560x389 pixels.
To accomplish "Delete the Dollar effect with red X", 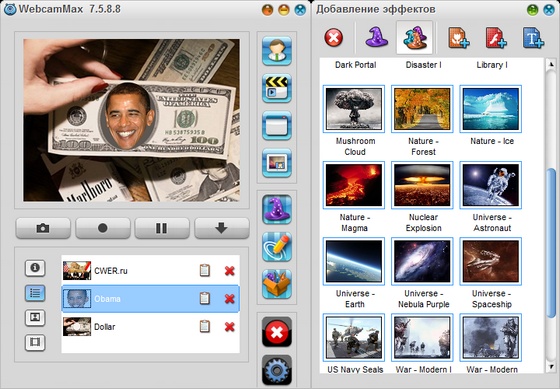I will [230, 326].
